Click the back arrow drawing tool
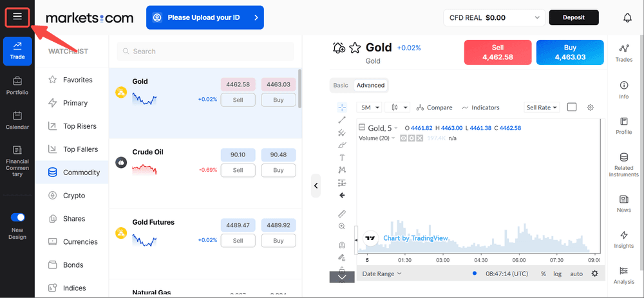Image resolution: width=644 pixels, height=298 pixels. [x=342, y=196]
